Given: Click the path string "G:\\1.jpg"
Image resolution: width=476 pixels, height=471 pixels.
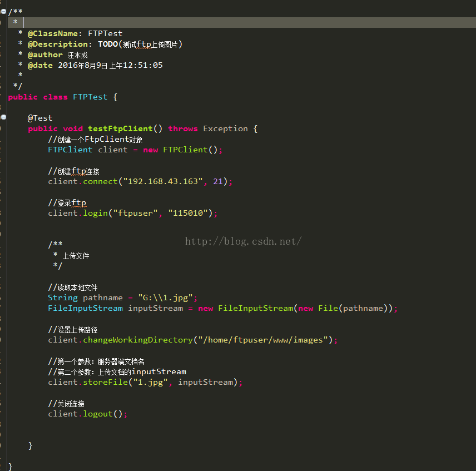Looking at the screenshot, I should 166,298.
